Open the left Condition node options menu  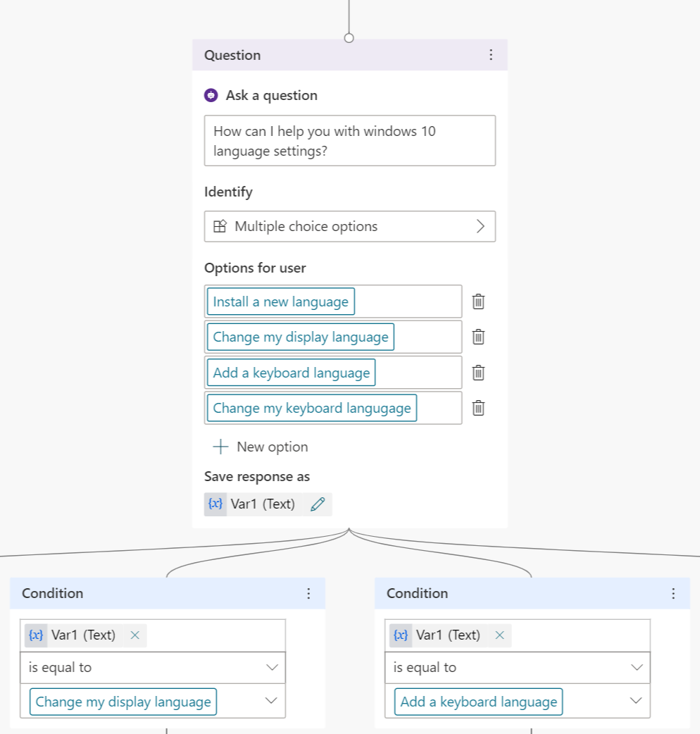coord(308,593)
